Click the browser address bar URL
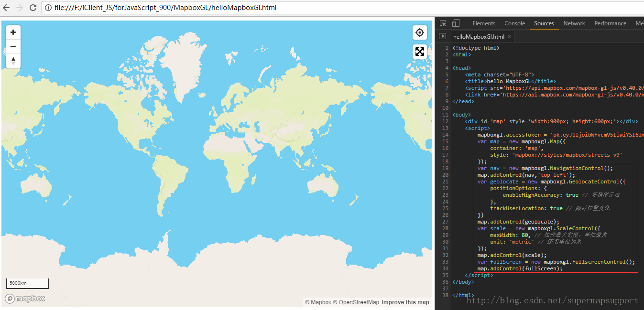Image resolution: width=644 pixels, height=310 pixels. click(x=165, y=8)
